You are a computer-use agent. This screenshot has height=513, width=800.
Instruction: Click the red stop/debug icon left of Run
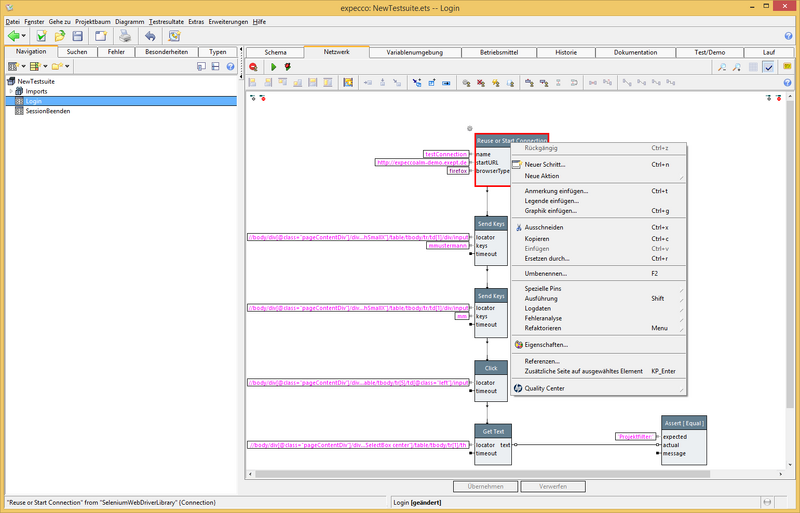tap(254, 66)
